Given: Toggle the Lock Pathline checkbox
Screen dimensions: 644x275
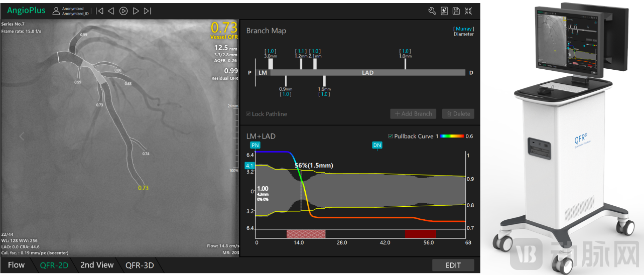Looking at the screenshot, I should coord(248,114).
